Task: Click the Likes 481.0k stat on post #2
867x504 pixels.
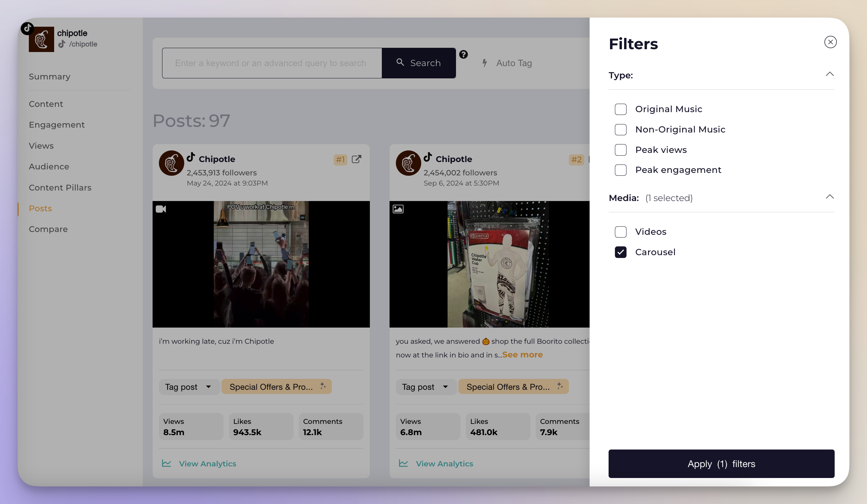Action: pos(498,427)
